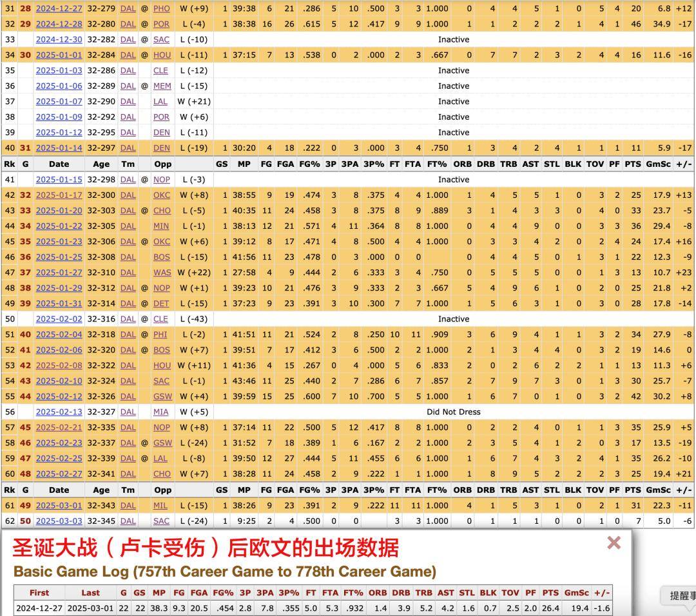Open the PHO opponent team page
The height and width of the screenshot is (616, 696).
click(x=161, y=8)
